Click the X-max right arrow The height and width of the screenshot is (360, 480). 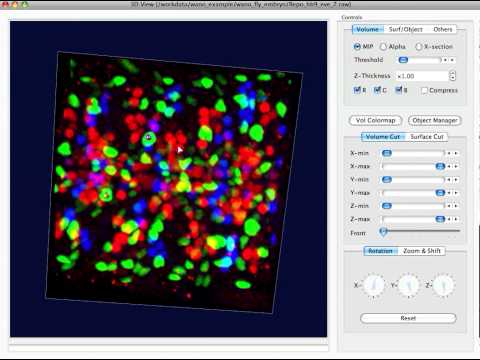coord(456,166)
